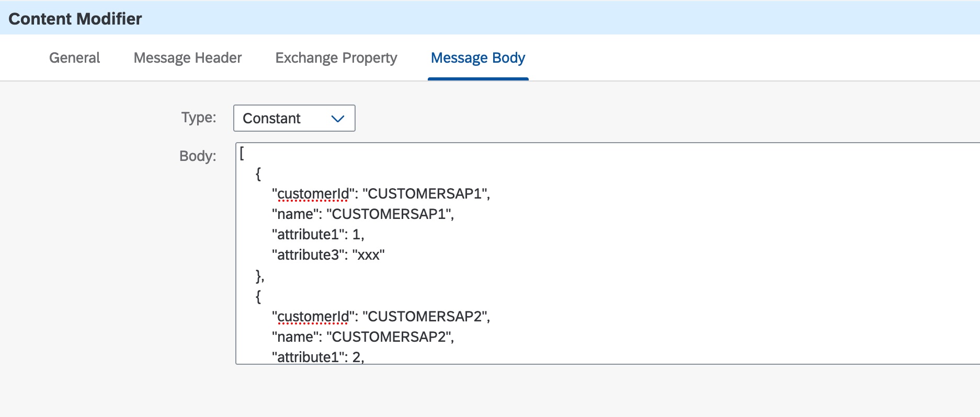This screenshot has height=417, width=980.
Task: Select the Message Body tab
Action: [x=477, y=57]
